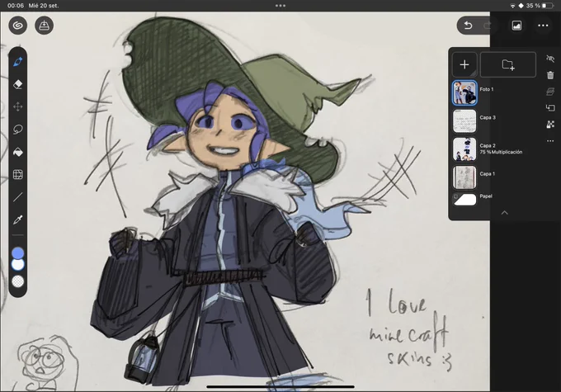Viewport: 561px width, 392px height.
Task: Select the straight line ruler tool
Action: pos(18,197)
